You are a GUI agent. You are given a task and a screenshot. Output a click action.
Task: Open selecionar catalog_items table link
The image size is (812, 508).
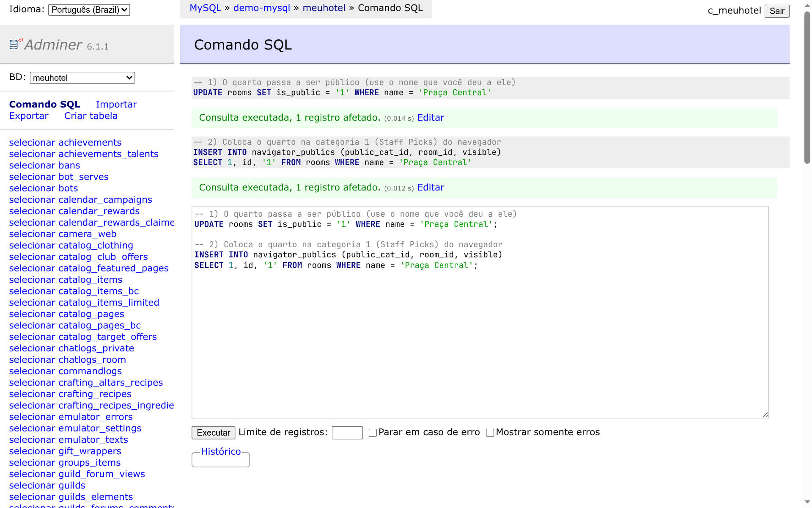(66, 280)
